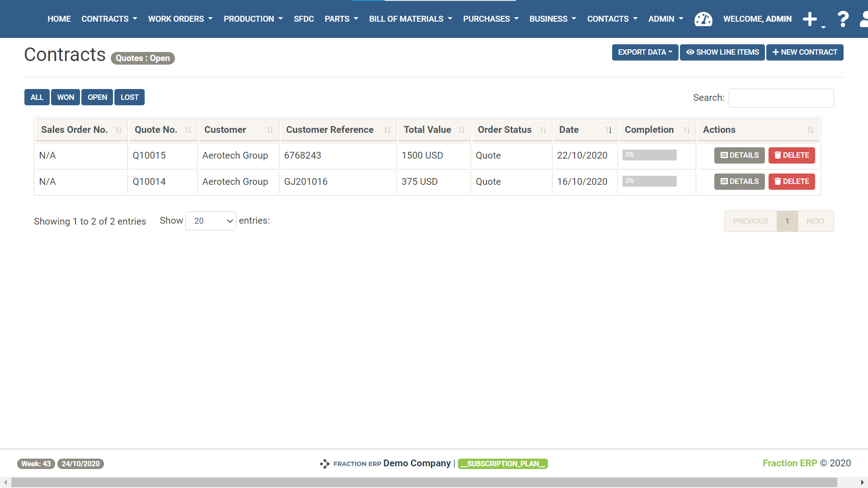
Task: Open the entries-per-page 20 dropdown
Action: click(211, 221)
